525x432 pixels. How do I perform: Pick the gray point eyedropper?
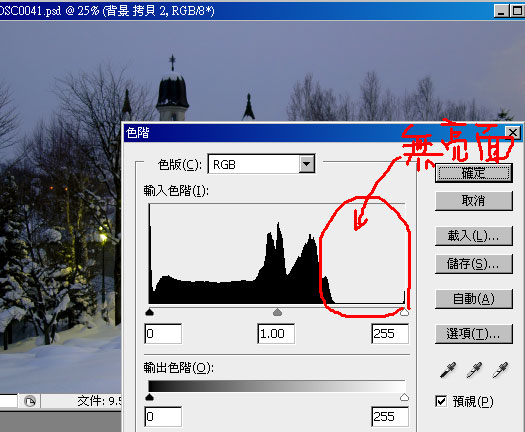(474, 370)
